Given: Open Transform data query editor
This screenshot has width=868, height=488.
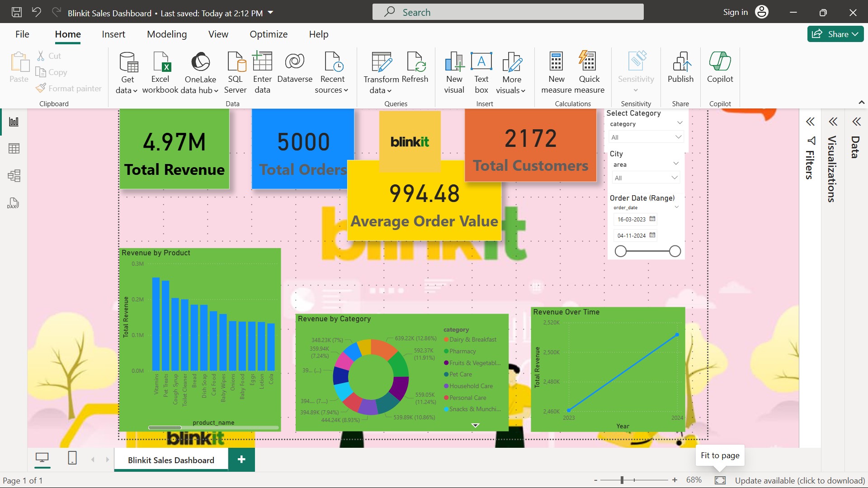Looking at the screenshot, I should pyautogui.click(x=381, y=72).
